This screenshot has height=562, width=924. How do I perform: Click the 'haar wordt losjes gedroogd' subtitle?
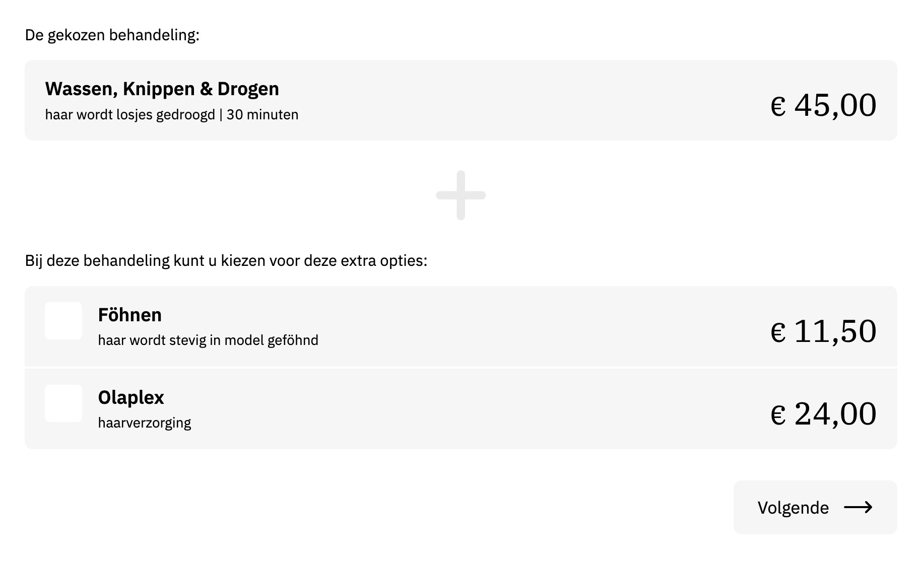point(130,115)
